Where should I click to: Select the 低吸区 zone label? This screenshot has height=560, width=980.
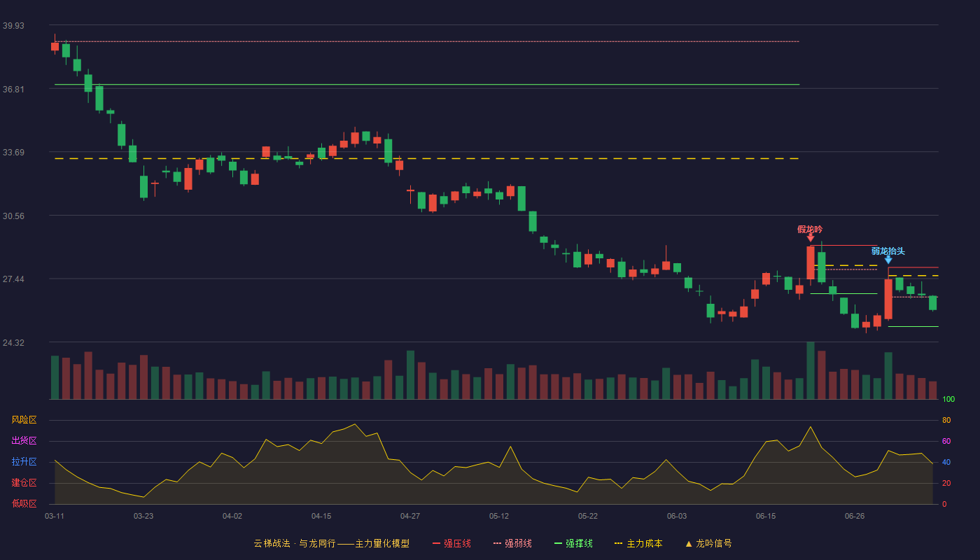(24, 503)
